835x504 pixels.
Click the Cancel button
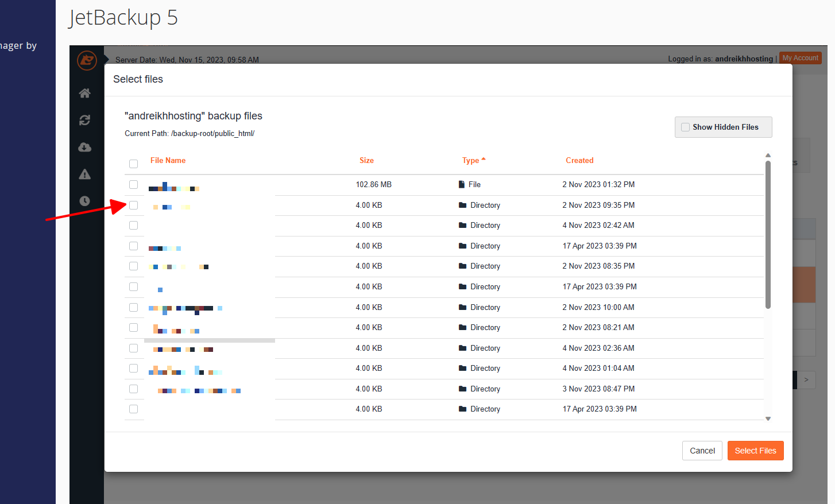coord(702,451)
